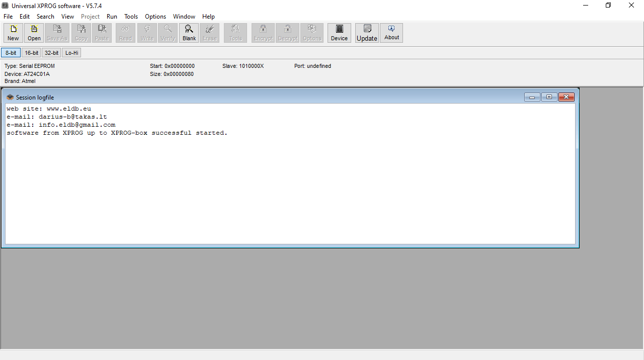Click the Tools toolbar icon
This screenshot has height=360, width=644.
point(235,33)
